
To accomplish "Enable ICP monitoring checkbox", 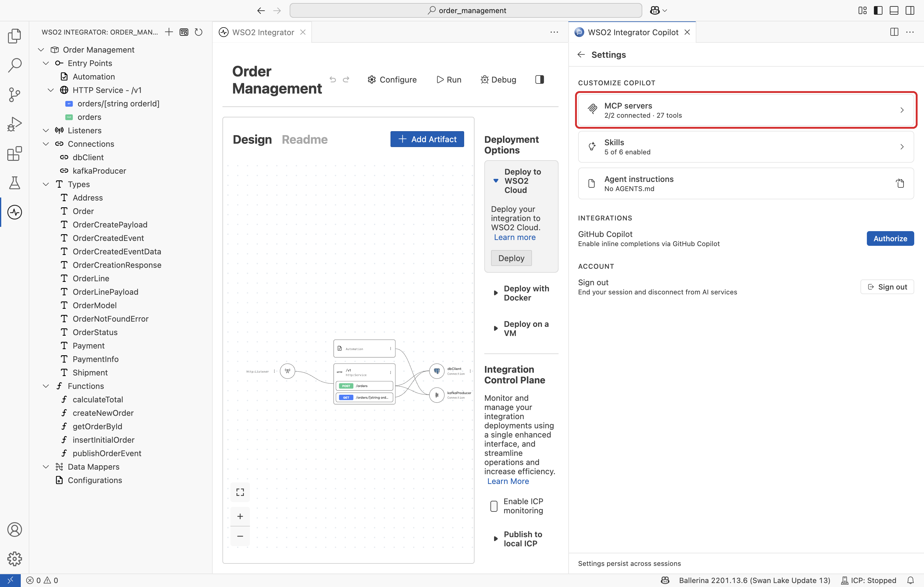I will coord(494,506).
